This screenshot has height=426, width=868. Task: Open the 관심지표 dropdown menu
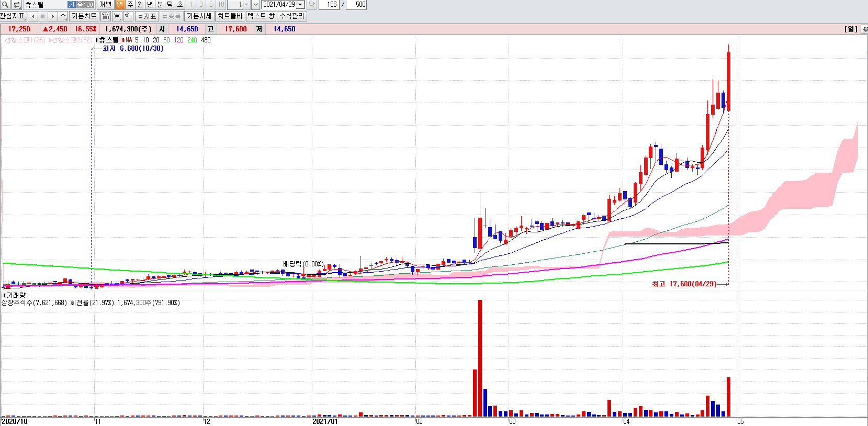(13, 16)
